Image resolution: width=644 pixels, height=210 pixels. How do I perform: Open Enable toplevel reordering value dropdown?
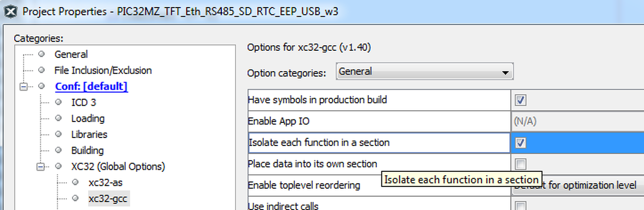579,185
